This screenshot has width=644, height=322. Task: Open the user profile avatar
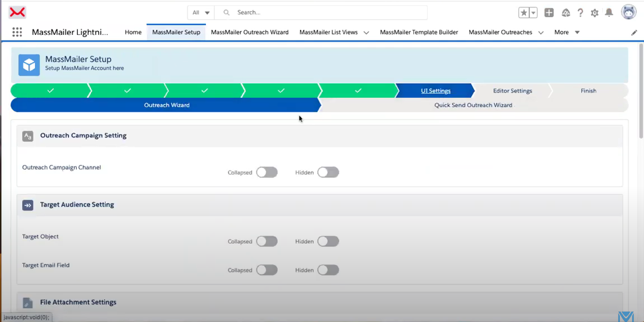629,12
